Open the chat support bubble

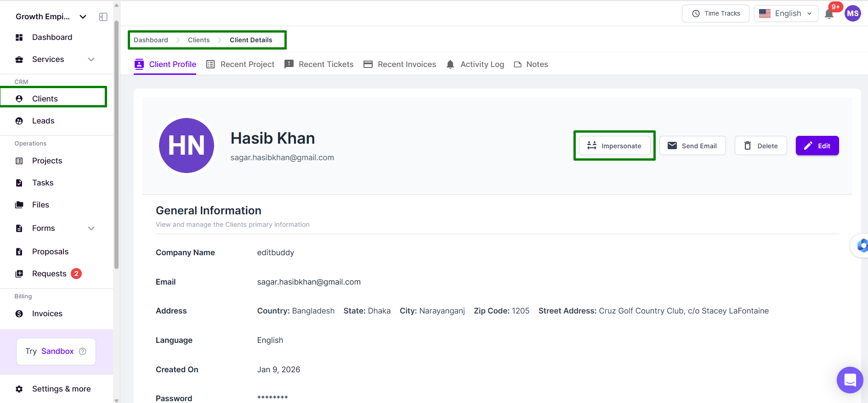pos(850,380)
